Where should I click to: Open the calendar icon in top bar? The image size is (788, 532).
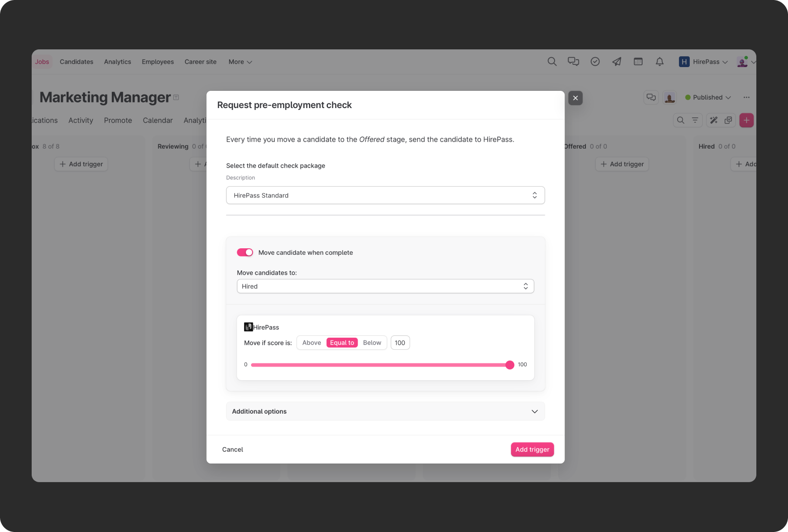pyautogui.click(x=638, y=61)
